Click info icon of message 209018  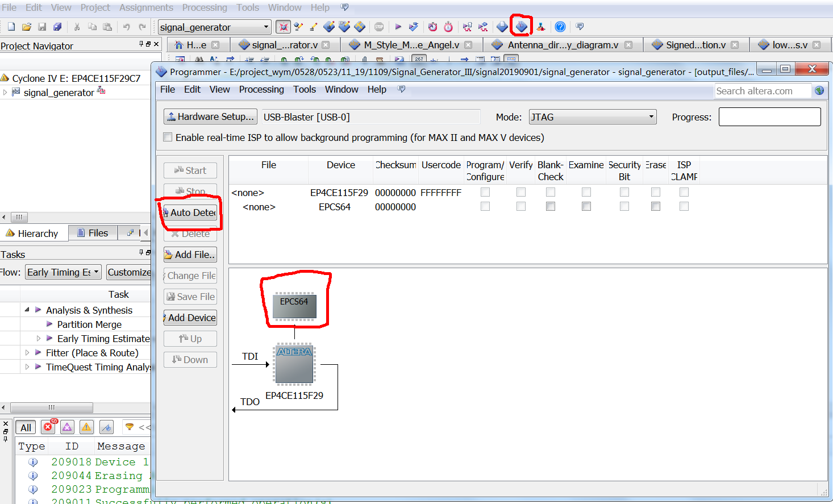pyautogui.click(x=33, y=462)
